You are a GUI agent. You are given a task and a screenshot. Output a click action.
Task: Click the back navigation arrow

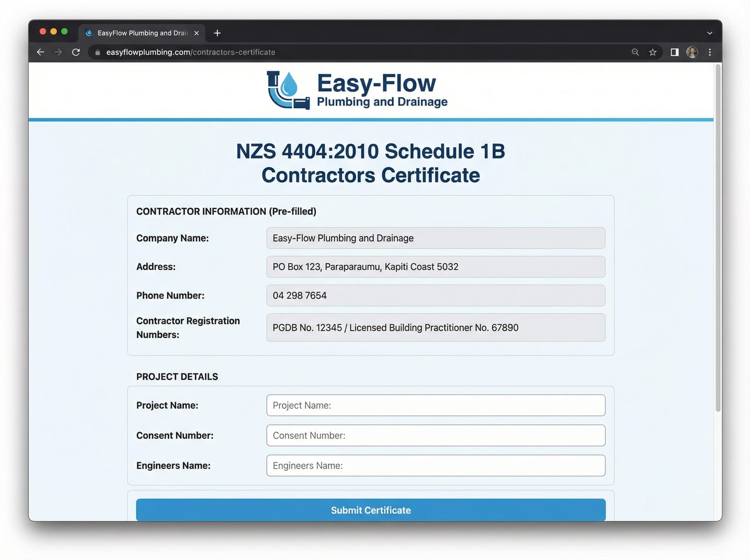coord(40,52)
